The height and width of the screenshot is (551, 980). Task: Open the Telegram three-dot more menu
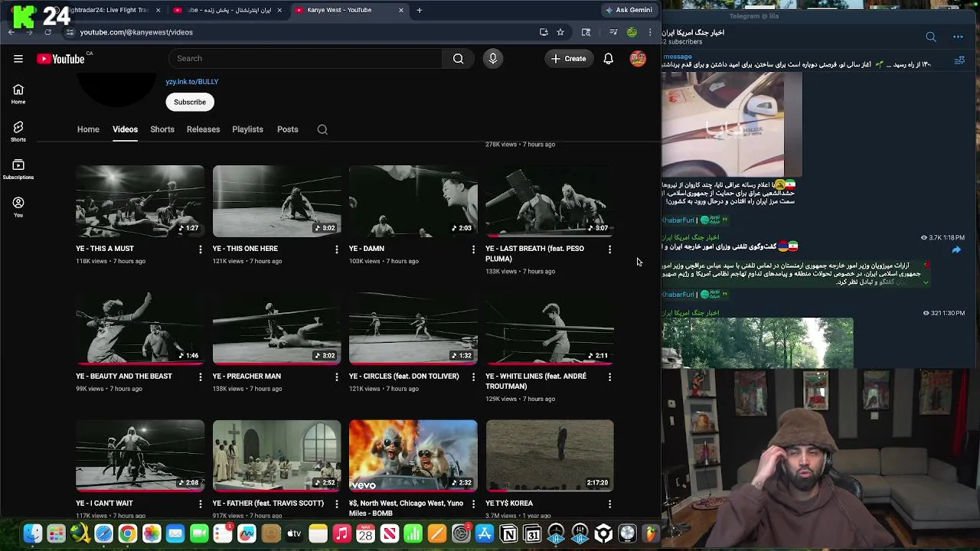point(958,37)
